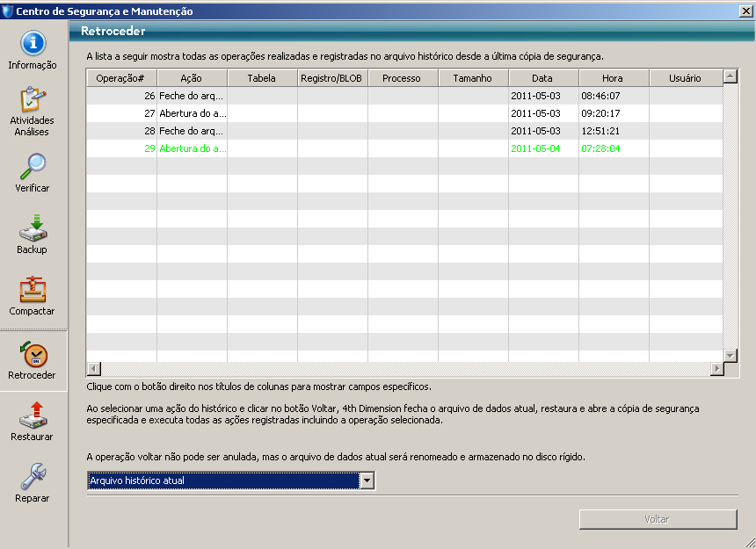This screenshot has width=756, height=549.
Task: Go to the Backup page icon
Action: (33, 228)
